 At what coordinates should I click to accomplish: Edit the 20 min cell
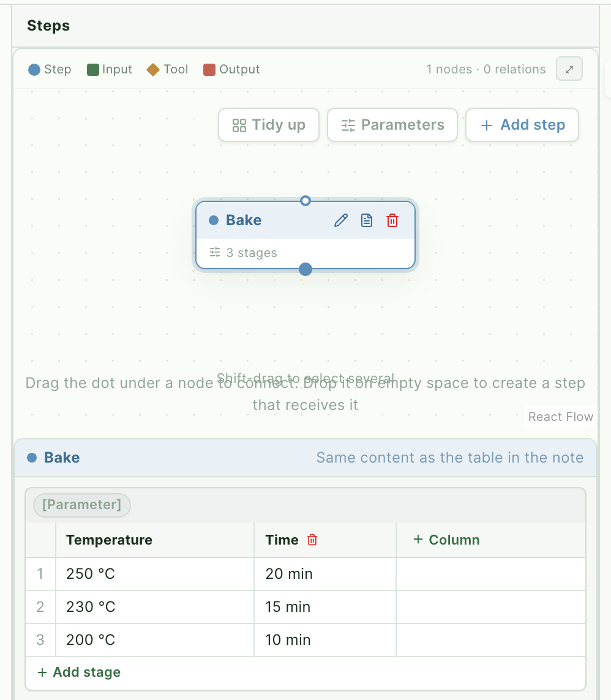click(x=325, y=574)
